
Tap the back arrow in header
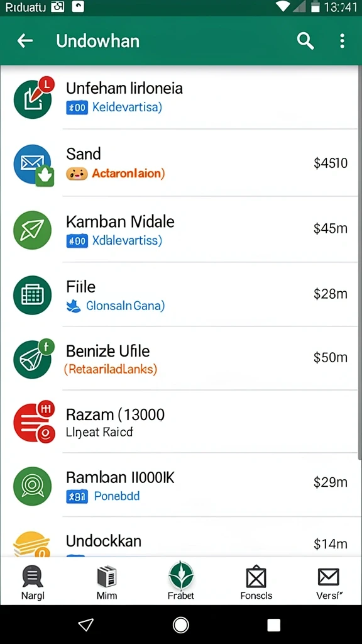[25, 41]
